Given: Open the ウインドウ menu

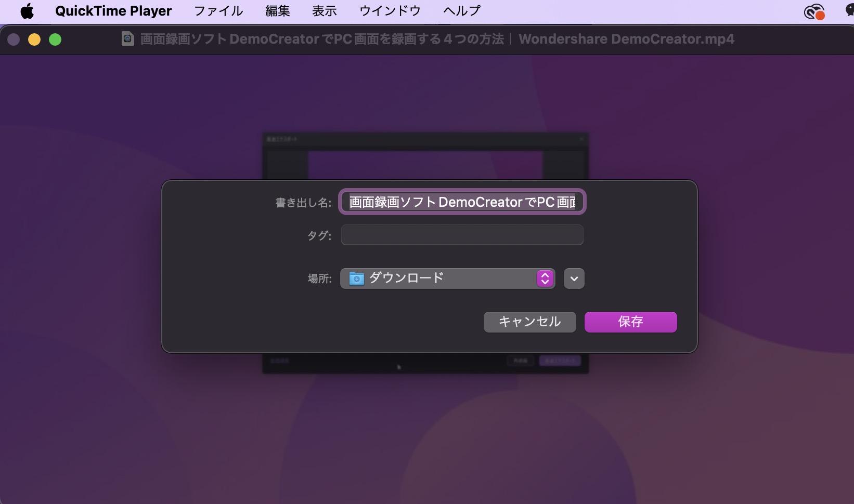Looking at the screenshot, I should 390,11.
